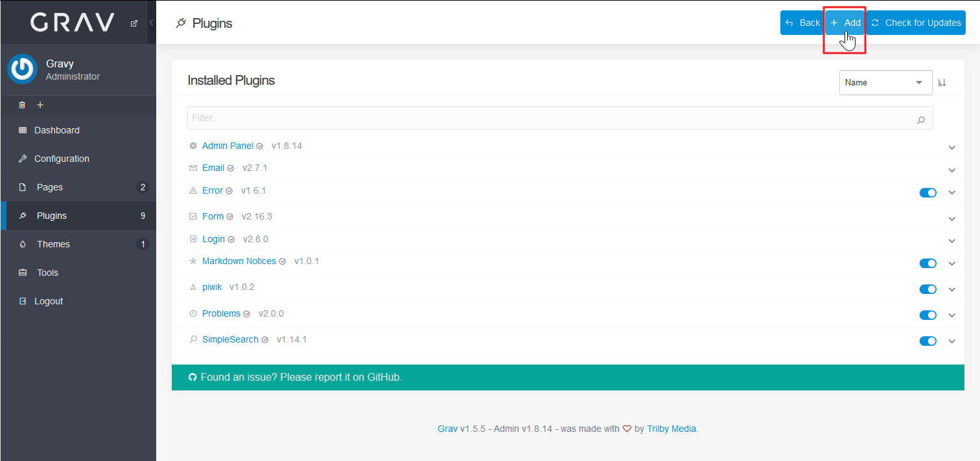Click the Themes count badge 1
Image resolution: width=980 pixels, height=461 pixels.
click(143, 244)
